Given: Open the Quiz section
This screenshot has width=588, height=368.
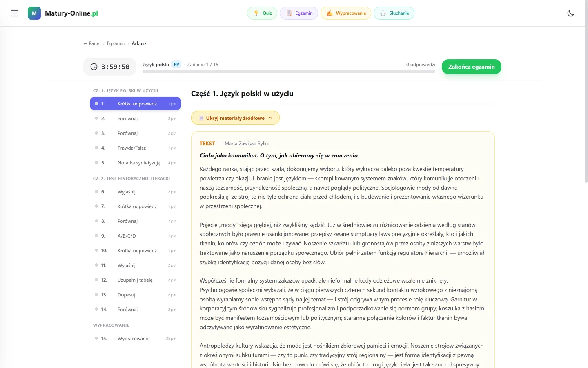Looking at the screenshot, I should (262, 13).
